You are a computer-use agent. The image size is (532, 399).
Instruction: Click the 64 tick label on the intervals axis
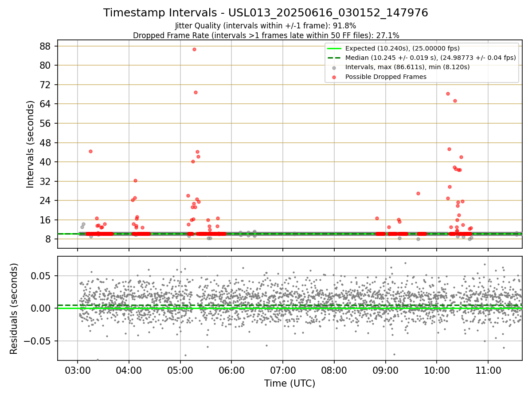pos(46,104)
